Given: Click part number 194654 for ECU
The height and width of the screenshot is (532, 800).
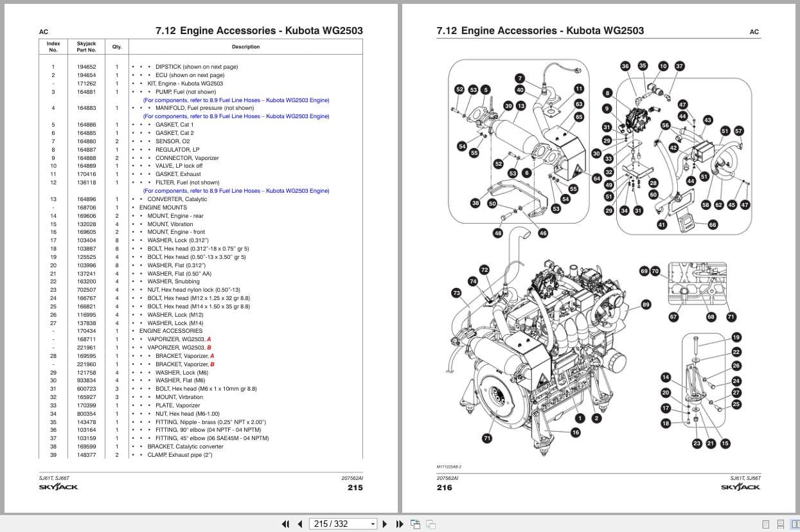Looking at the screenshot, I should (86, 75).
